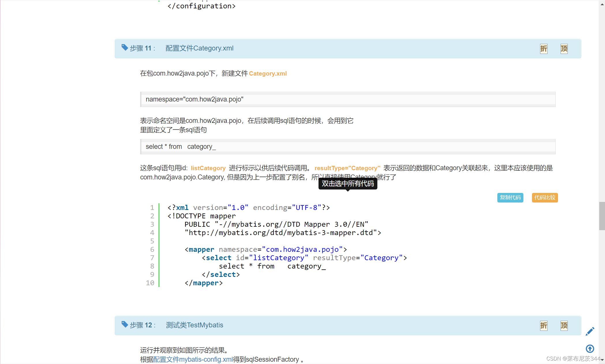The width and height of the screenshot is (605, 364).
Task: Click the tag icon beside 步骤 11
Action: 125,48
